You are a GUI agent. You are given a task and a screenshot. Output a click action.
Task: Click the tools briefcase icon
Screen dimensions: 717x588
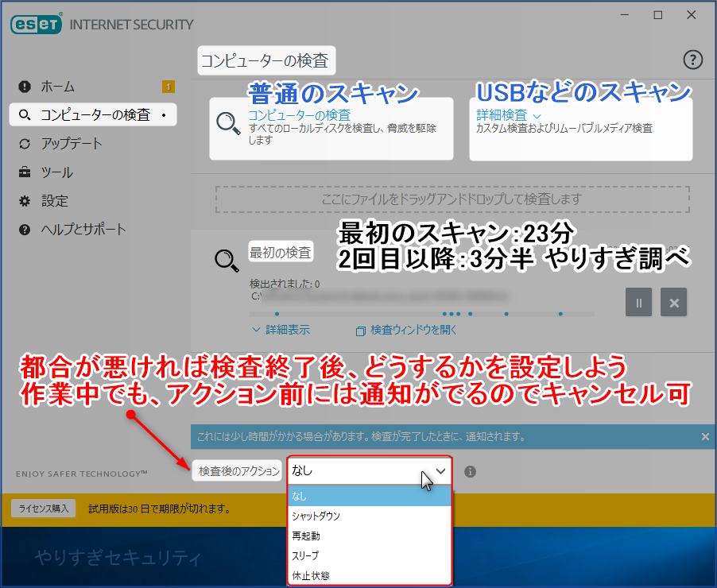pos(25,172)
